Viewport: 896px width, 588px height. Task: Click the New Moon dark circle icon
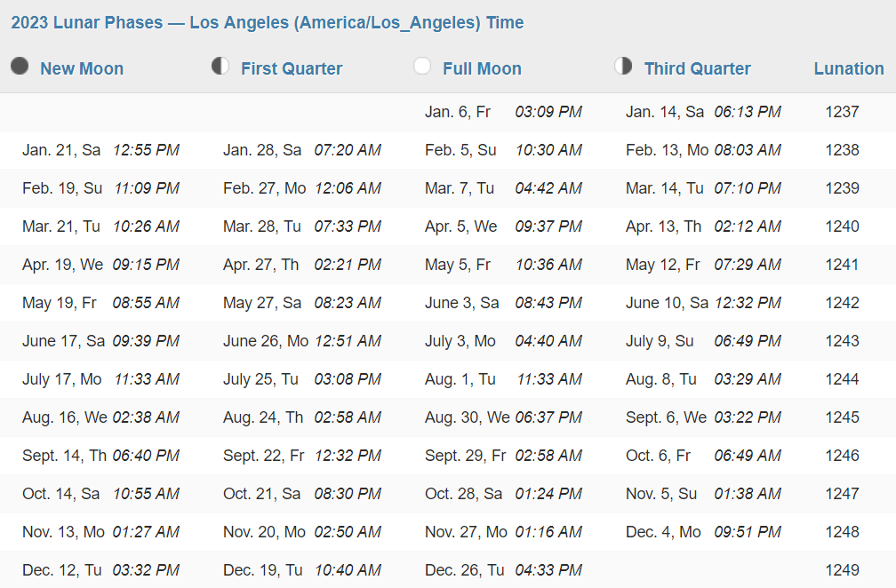tap(20, 67)
